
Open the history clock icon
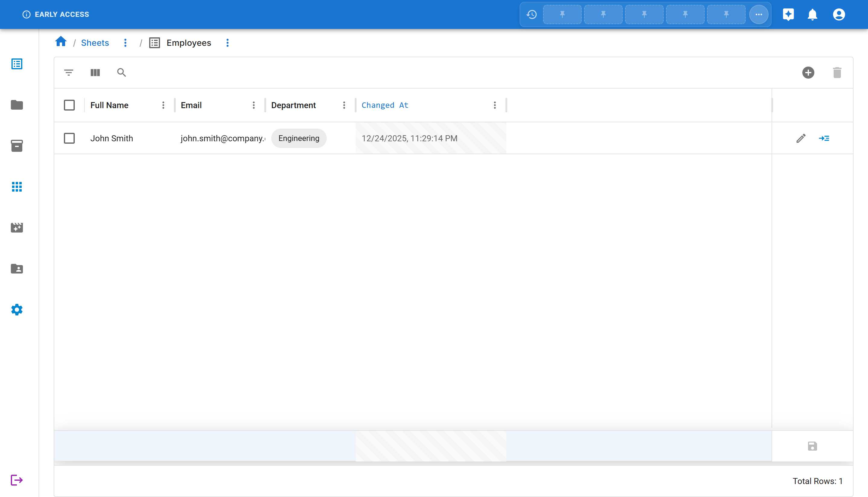click(x=531, y=14)
